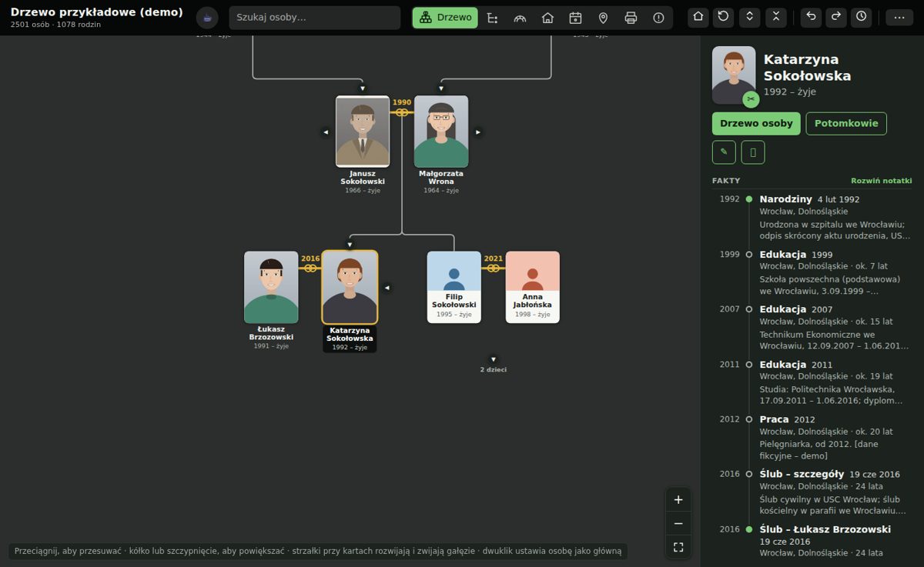Open the map places view
The height and width of the screenshot is (567, 924).
point(603,18)
